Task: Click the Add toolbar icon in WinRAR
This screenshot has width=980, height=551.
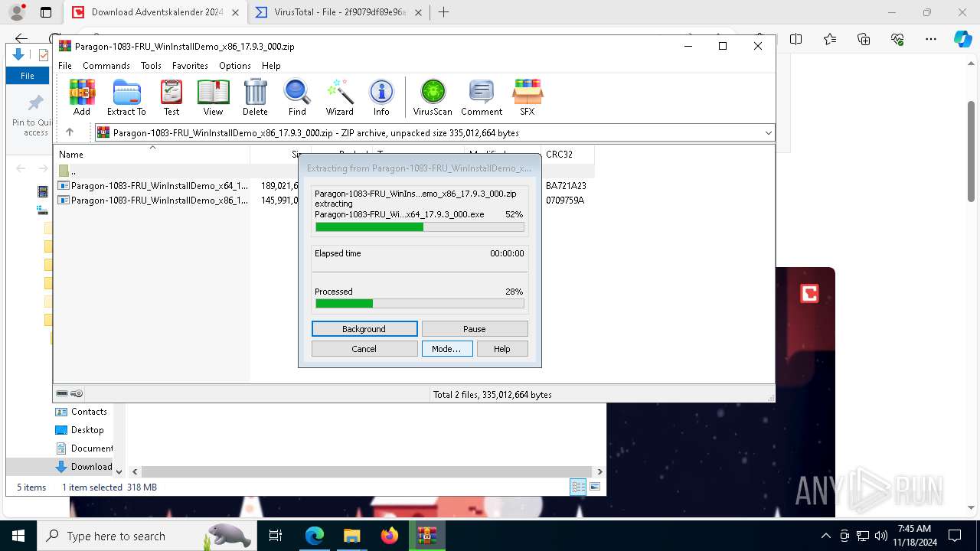Action: 82,97
